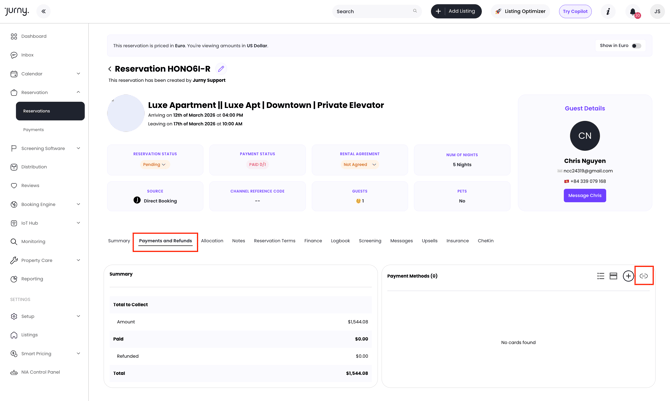Click the Add Listing button
The width and height of the screenshot is (670, 401).
pyautogui.click(x=456, y=11)
